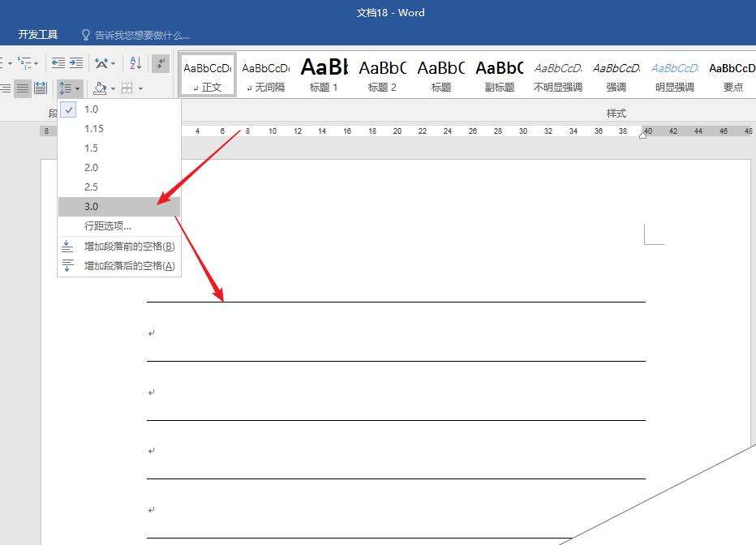Click the first paragraph mark in document
The width and height of the screenshot is (756, 545).
(x=152, y=333)
